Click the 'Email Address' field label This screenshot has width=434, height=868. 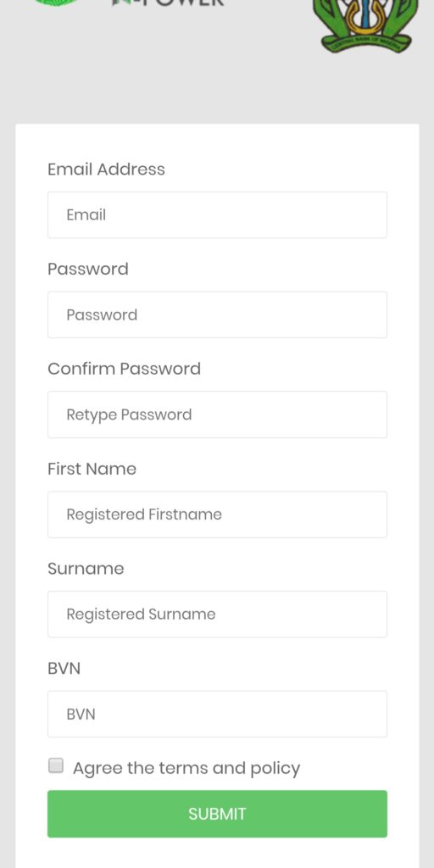(106, 169)
